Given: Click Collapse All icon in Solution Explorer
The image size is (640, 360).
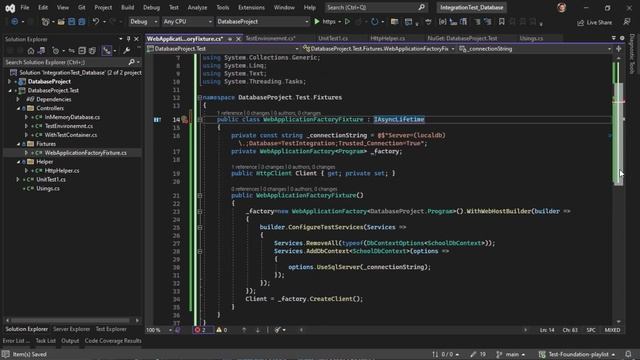Looking at the screenshot, I should (82, 51).
